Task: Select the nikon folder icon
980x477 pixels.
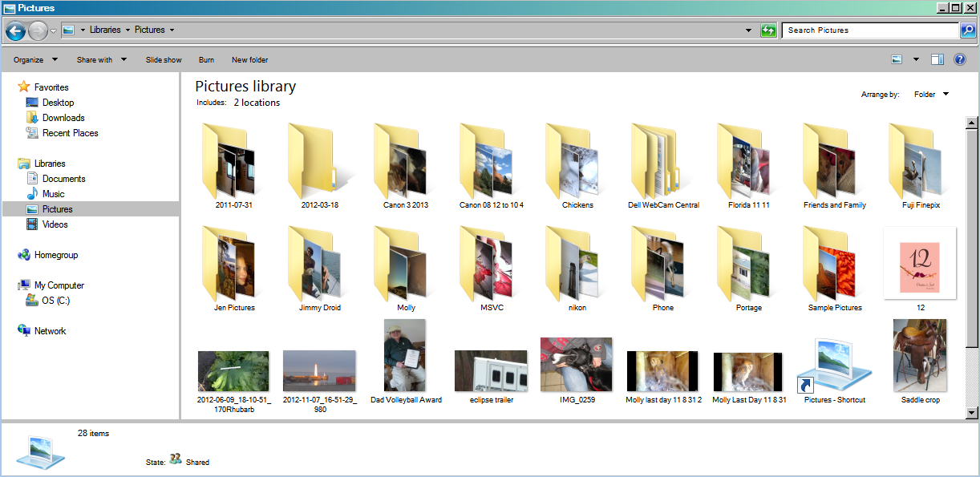Action: (572, 264)
